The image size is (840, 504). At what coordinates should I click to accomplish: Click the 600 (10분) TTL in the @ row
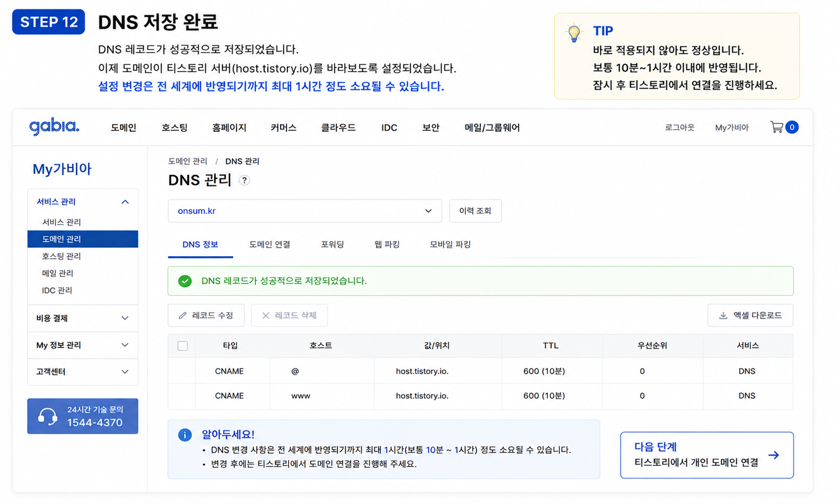click(x=544, y=371)
